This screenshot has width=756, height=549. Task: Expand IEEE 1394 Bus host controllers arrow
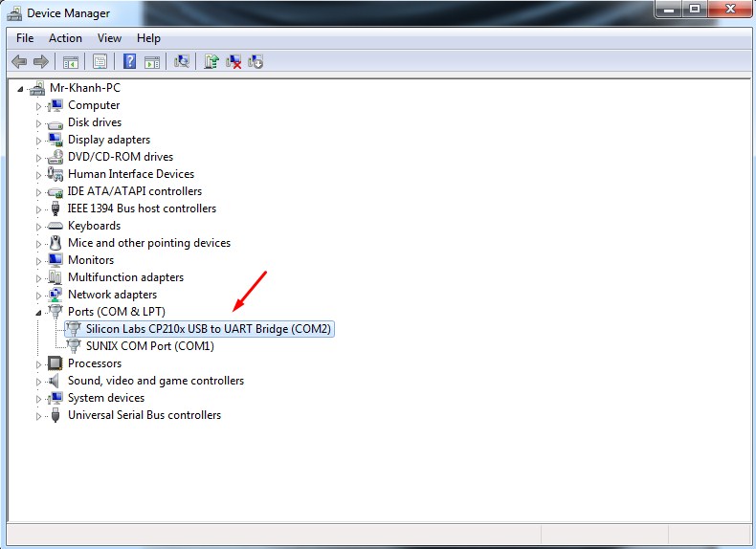click(x=38, y=209)
